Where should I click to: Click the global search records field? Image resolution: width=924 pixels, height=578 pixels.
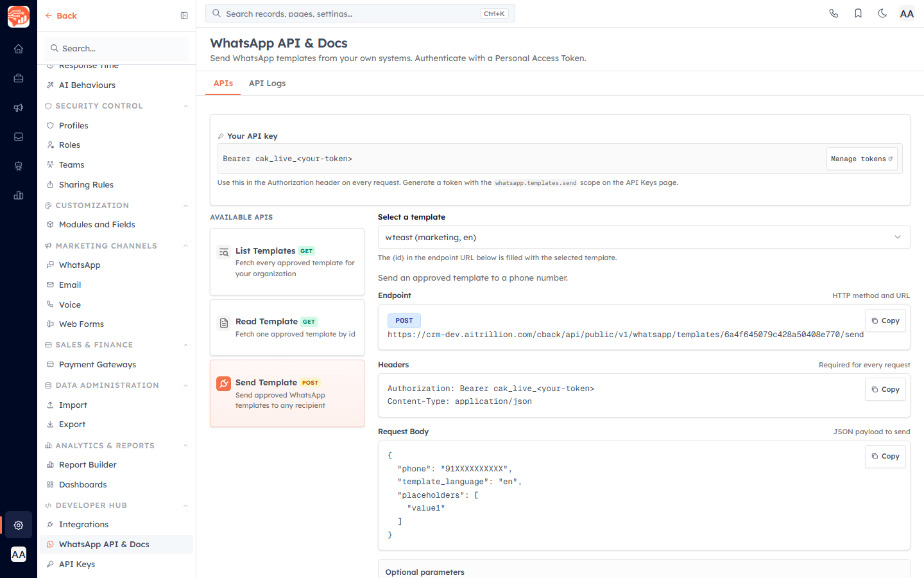click(360, 13)
